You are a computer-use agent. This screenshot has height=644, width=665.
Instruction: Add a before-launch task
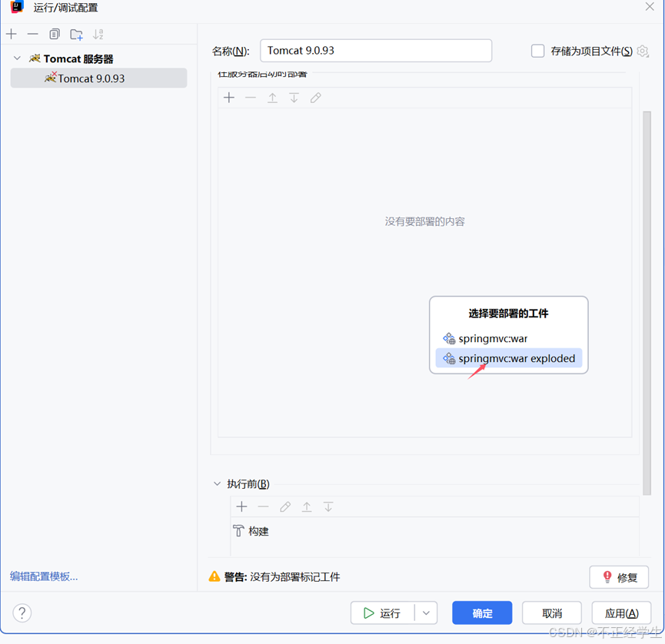241,506
